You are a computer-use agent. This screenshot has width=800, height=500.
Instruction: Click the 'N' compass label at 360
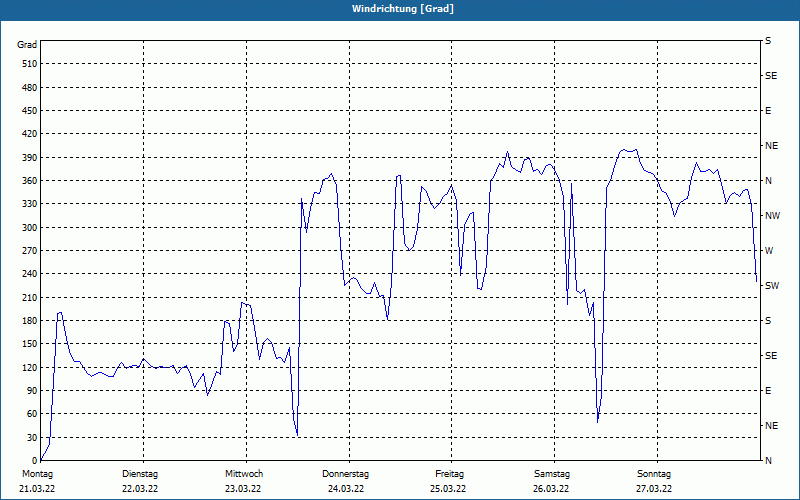[x=769, y=181]
